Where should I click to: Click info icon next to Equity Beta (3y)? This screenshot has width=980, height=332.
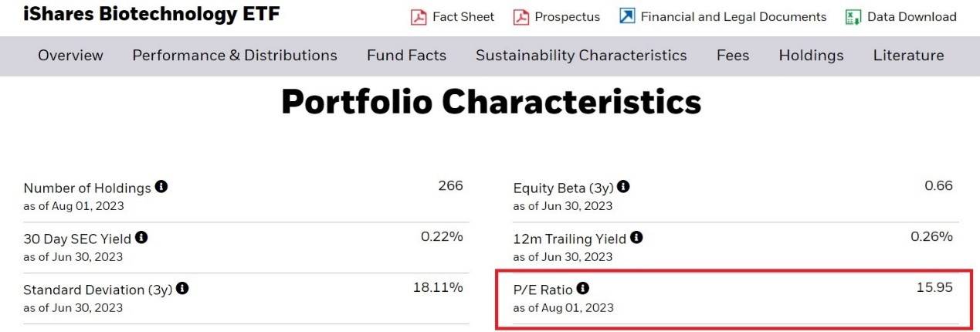(623, 187)
